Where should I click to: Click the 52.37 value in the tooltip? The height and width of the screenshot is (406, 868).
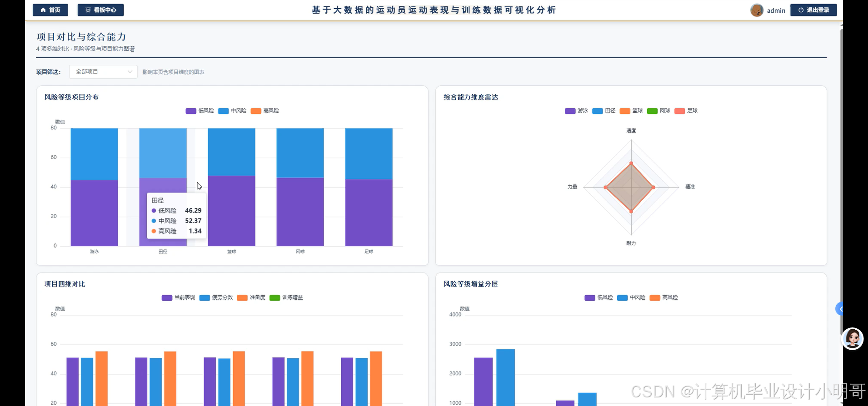pos(193,221)
